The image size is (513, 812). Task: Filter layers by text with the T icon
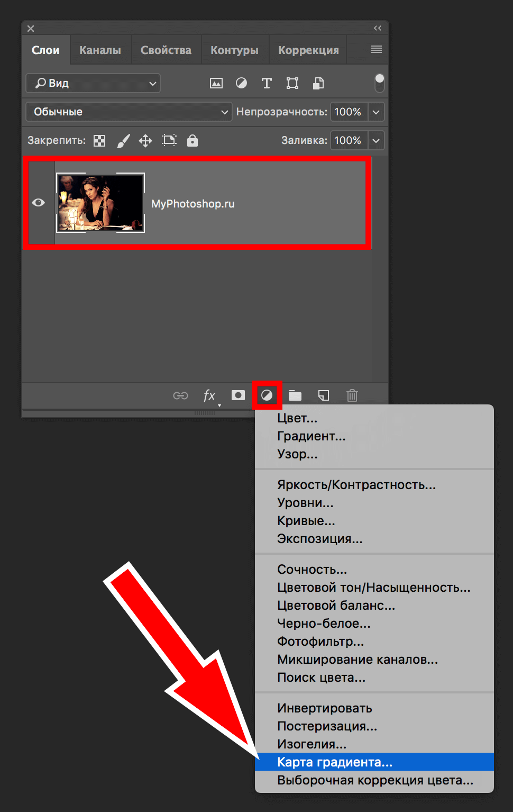[x=266, y=83]
